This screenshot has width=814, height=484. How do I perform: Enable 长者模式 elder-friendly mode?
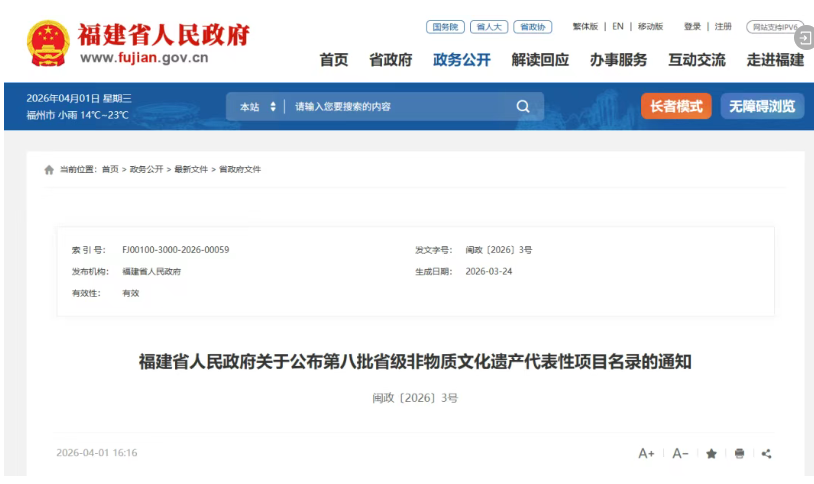pyautogui.click(x=676, y=106)
